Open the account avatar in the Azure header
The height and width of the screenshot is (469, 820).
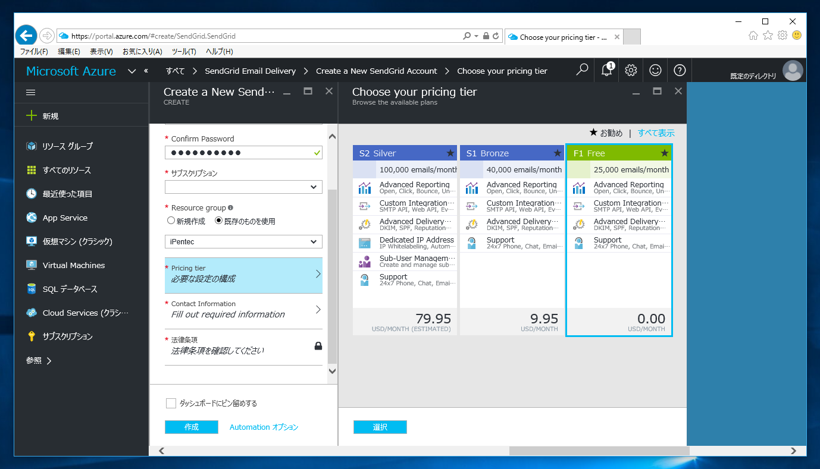[793, 71]
